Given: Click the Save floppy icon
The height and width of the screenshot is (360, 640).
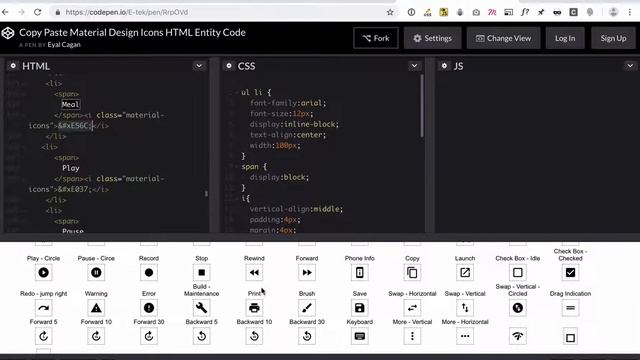Looking at the screenshot, I should pyautogui.click(x=360, y=308).
